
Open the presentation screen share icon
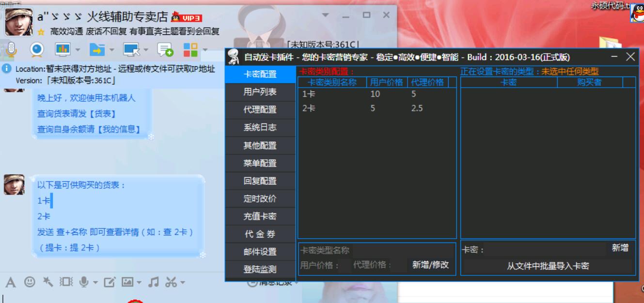click(x=63, y=49)
